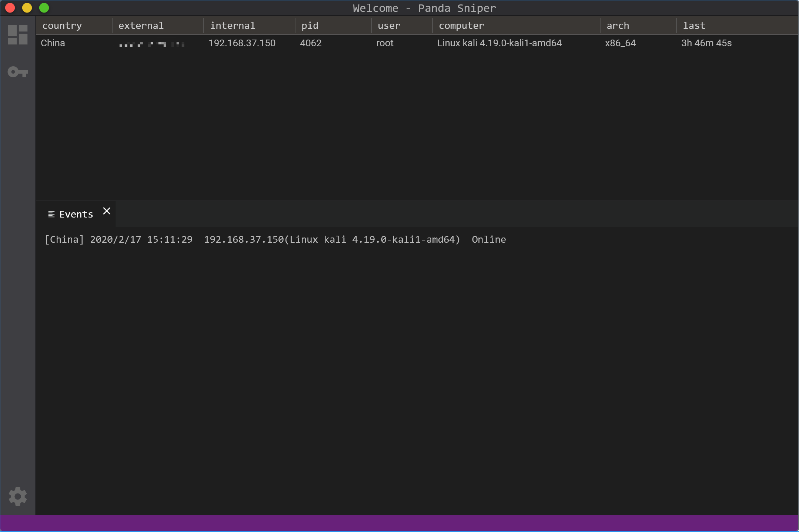Sort sessions by the last column
This screenshot has width=799, height=532.
(694, 26)
